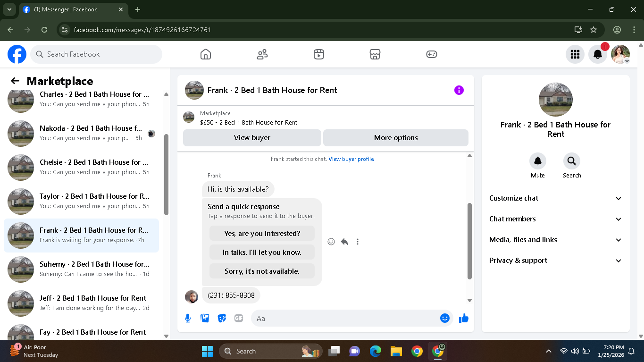Screen dimensions: 644x362
Task: Open the notifications bell
Action: (x=597, y=54)
